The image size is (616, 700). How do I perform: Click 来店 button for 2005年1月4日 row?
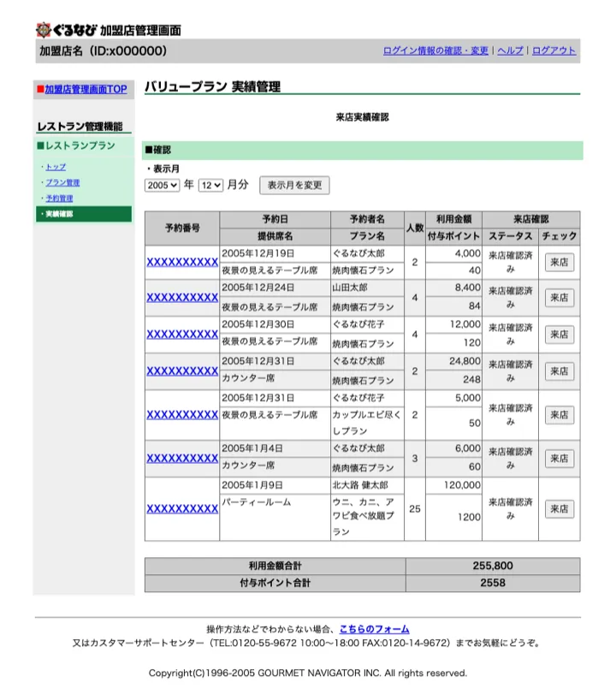[560, 459]
